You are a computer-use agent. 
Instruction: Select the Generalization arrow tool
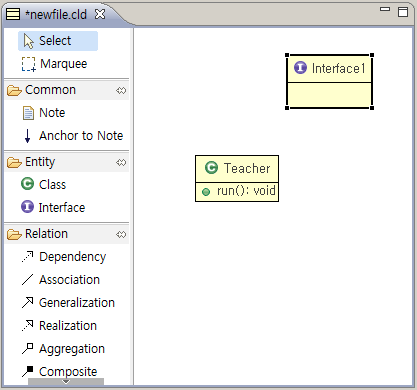68,303
